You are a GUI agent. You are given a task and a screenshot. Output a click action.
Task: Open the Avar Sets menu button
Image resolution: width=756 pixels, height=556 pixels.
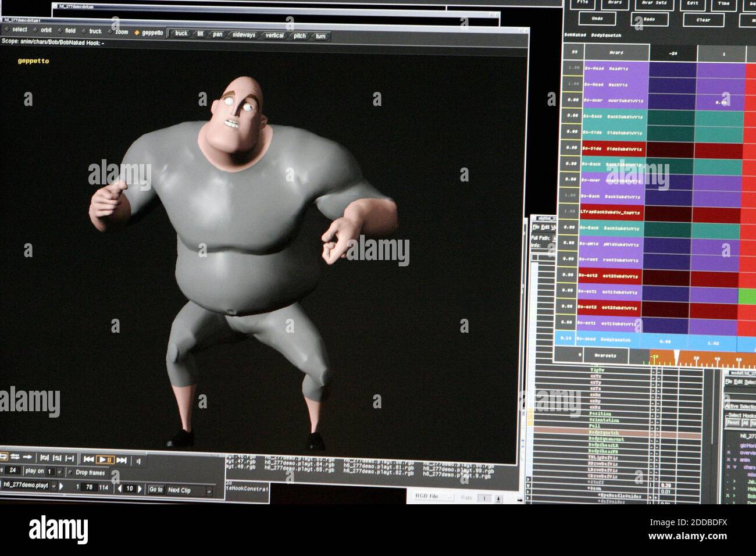point(654,3)
